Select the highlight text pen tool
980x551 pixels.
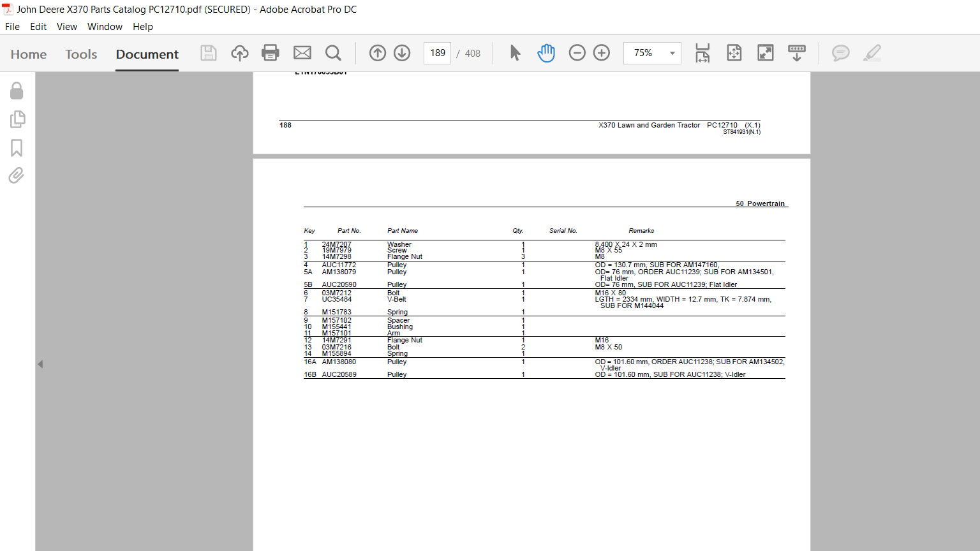872,53
